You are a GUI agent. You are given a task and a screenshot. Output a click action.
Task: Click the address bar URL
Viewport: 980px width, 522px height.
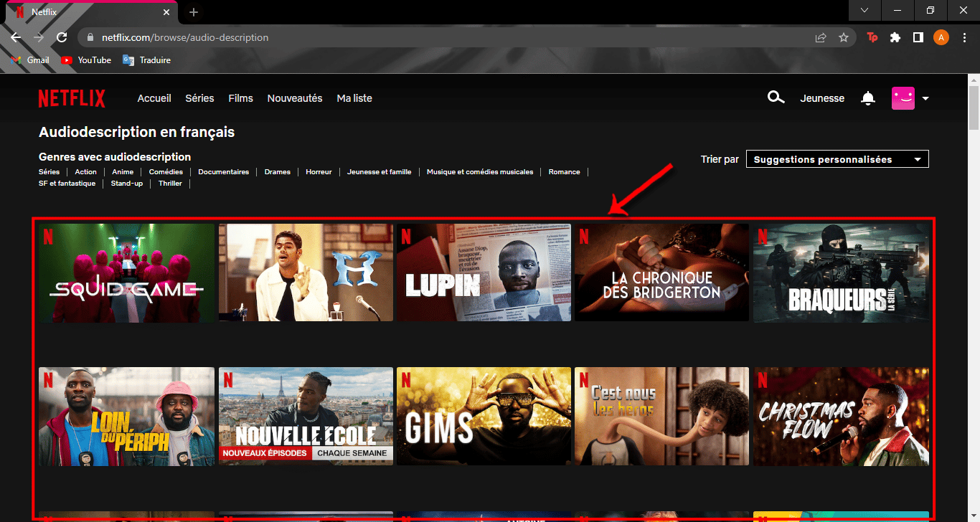pos(185,37)
